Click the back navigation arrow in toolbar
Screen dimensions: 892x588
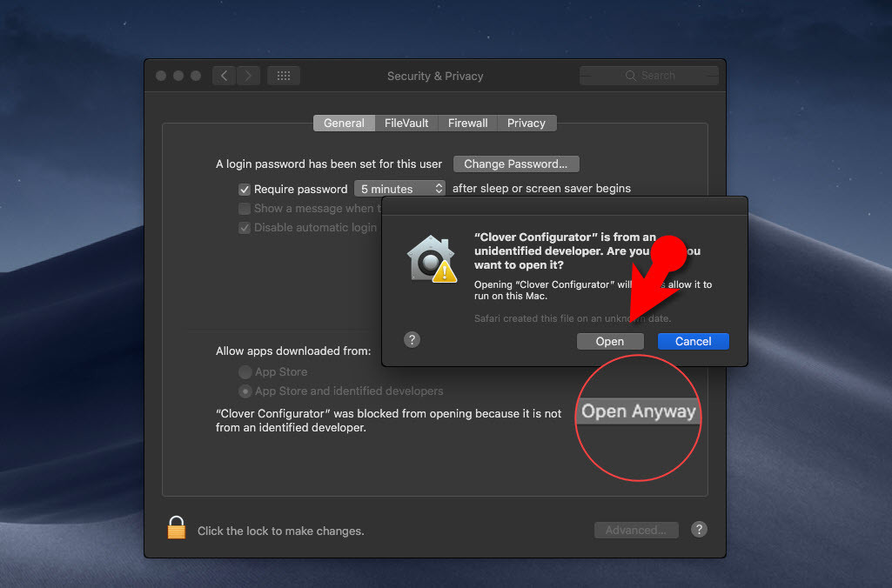[225, 76]
